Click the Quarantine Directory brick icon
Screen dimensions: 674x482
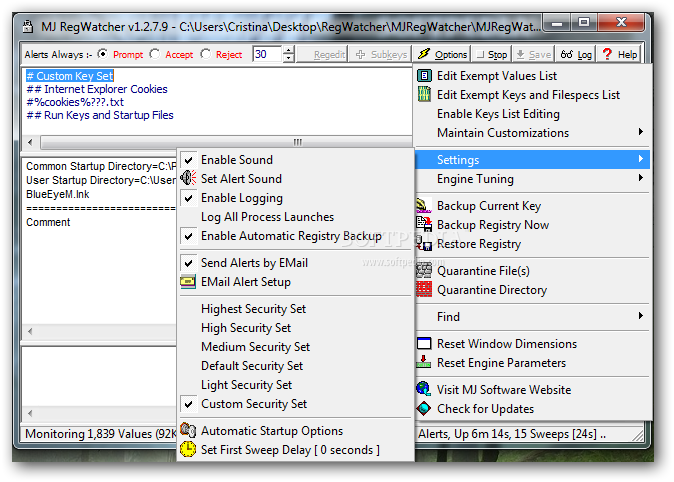coord(424,289)
